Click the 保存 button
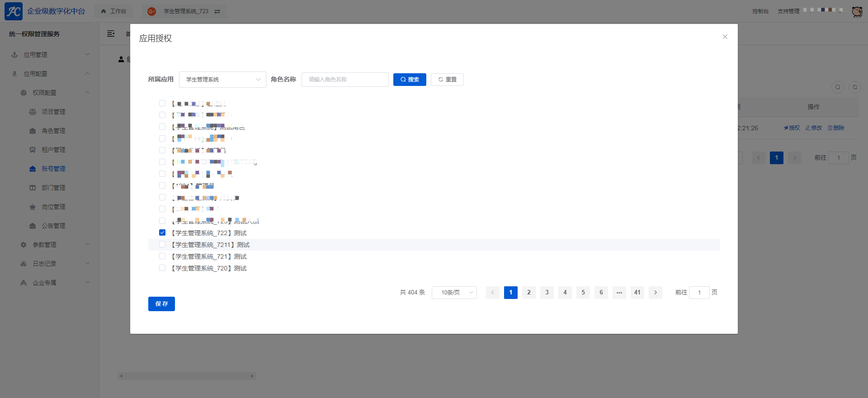This screenshot has height=398, width=868. pyautogui.click(x=161, y=304)
